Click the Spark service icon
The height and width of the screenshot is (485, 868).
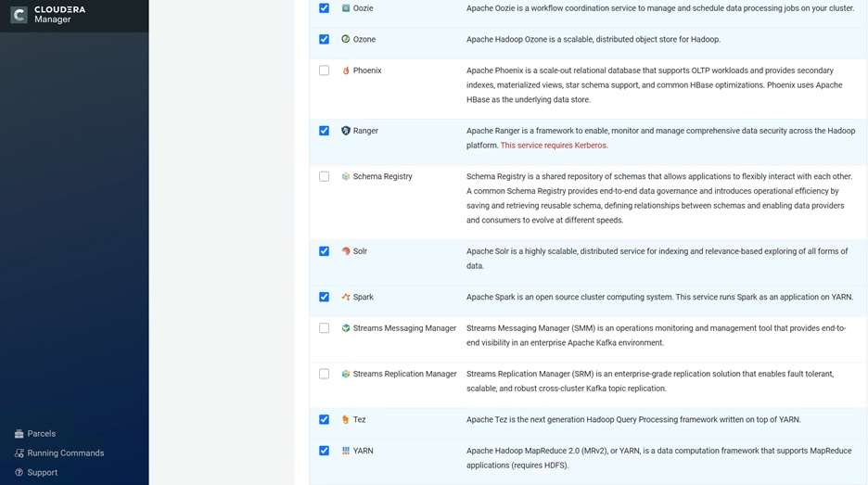[345, 297]
